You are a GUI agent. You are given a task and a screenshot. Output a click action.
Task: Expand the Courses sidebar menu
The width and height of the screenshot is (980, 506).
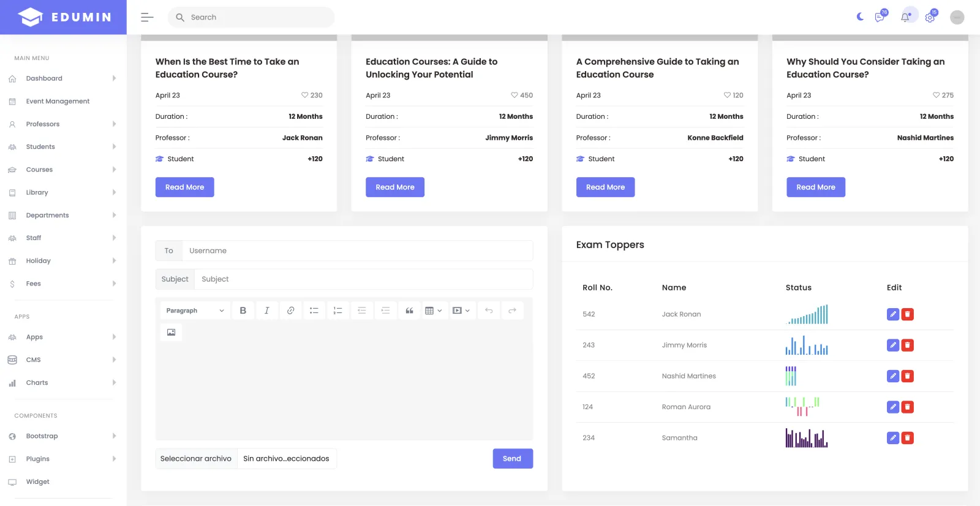63,170
